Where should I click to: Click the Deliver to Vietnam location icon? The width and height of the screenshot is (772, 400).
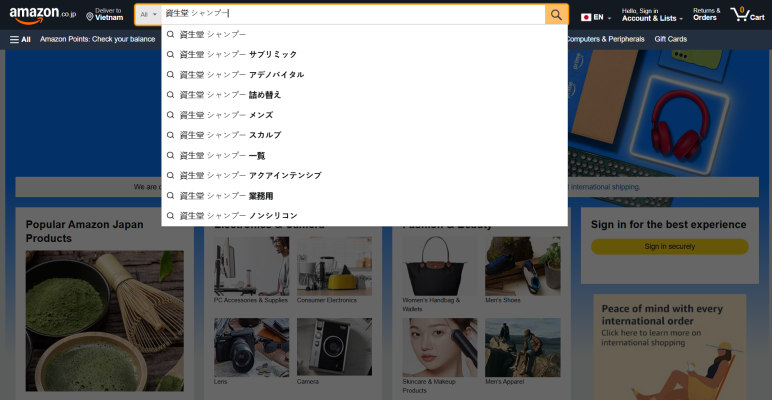click(x=90, y=17)
